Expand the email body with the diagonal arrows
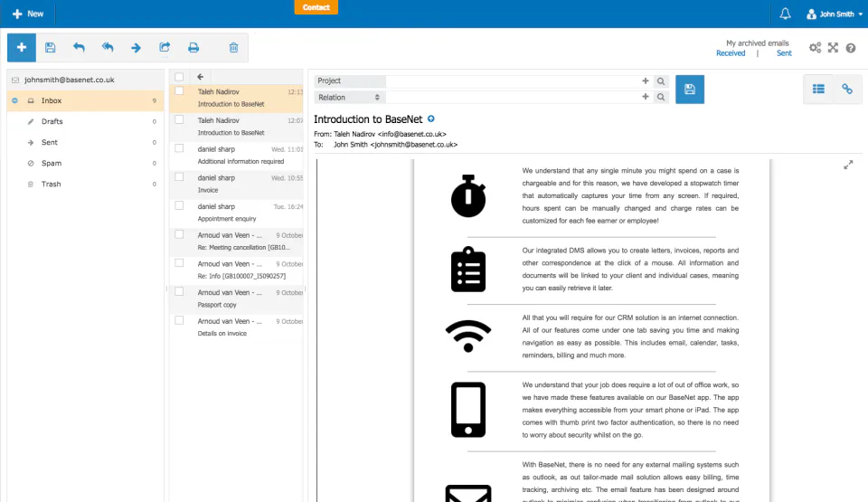Screen dimensions: 868x502 click(x=848, y=166)
